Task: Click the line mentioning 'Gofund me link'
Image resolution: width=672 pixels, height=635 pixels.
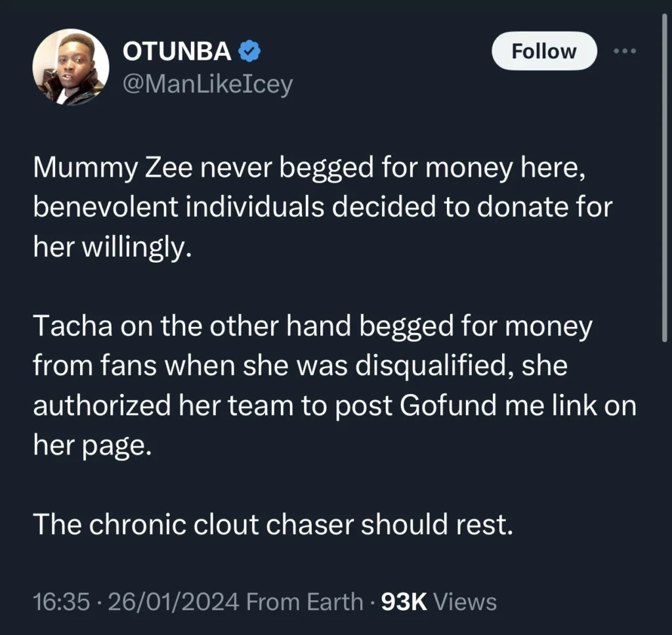Action: click(x=335, y=405)
